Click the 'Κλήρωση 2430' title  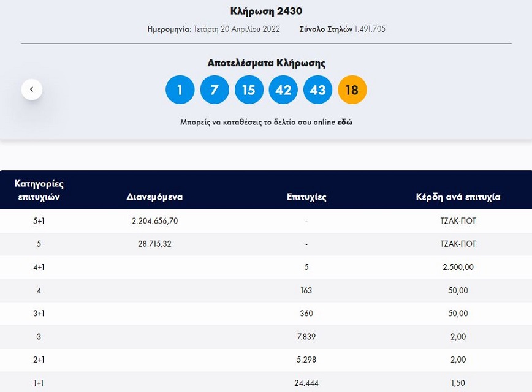(266, 11)
